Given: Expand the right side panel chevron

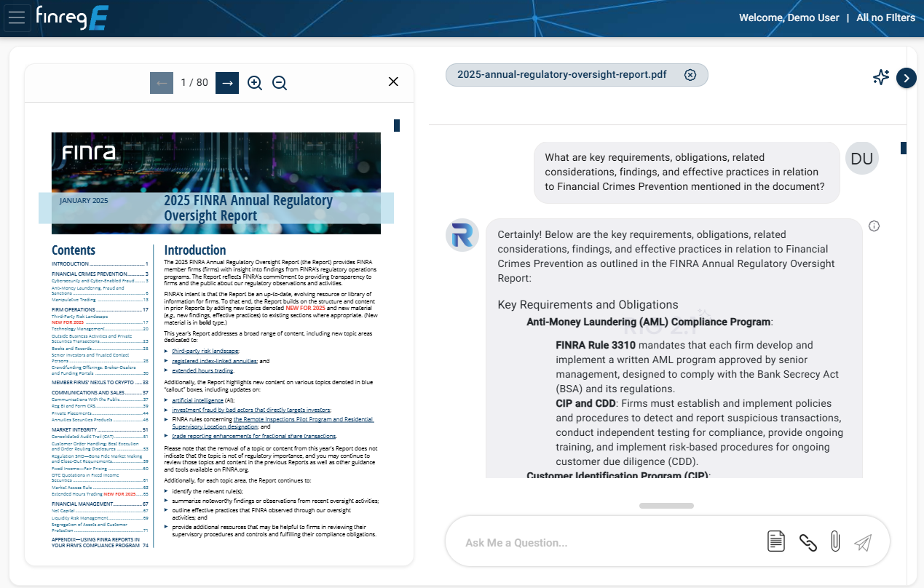Looking at the screenshot, I should (x=906, y=78).
